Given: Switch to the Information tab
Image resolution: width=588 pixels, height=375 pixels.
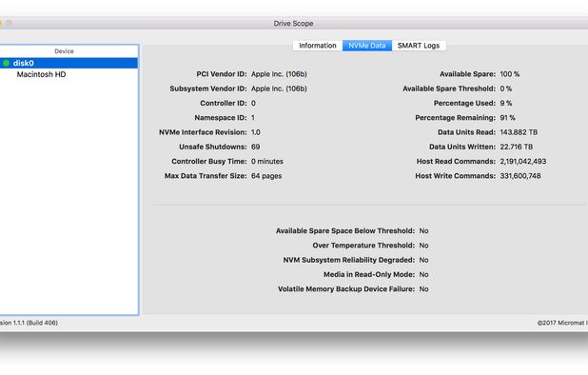Looking at the screenshot, I should pyautogui.click(x=317, y=46).
